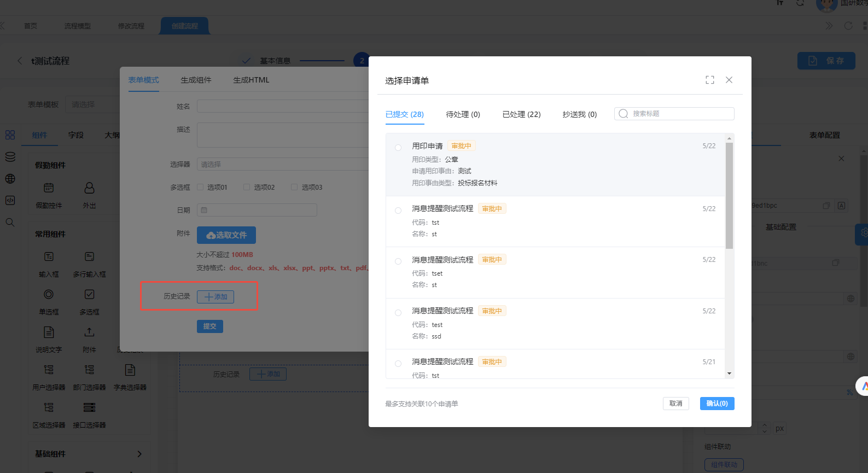Select the 说明文字 component icon
This screenshot has height=473, width=868.
click(x=49, y=332)
